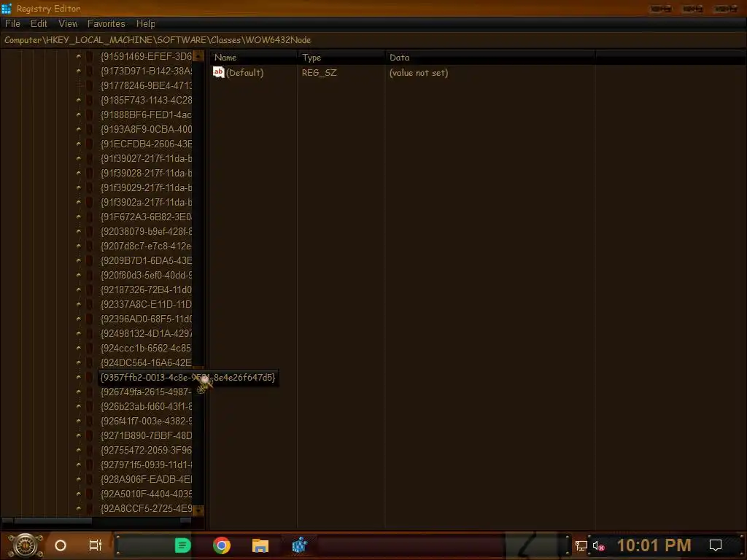Expand the {91591469-EFEF-3D6 key
Viewport: 747px width, 560px height.
[79, 56]
